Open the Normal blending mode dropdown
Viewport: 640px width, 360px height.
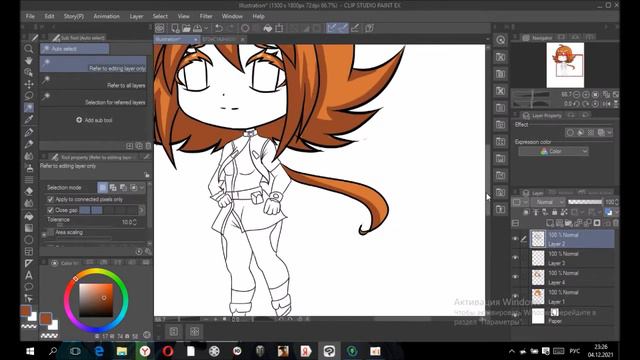pos(548,202)
